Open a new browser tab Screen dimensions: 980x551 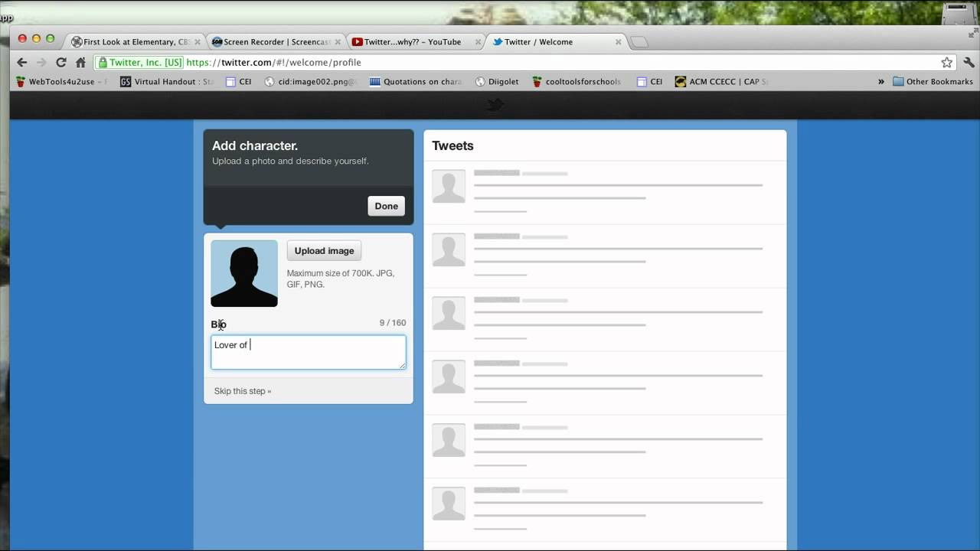639,42
